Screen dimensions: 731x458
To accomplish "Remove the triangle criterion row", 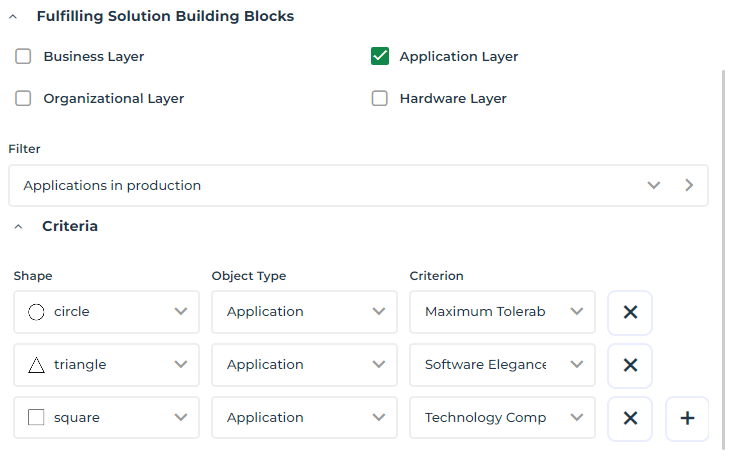I will point(630,365).
